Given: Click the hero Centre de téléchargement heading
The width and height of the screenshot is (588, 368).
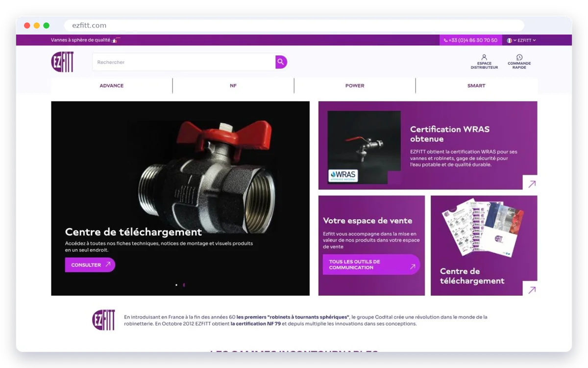Looking at the screenshot, I should (133, 232).
